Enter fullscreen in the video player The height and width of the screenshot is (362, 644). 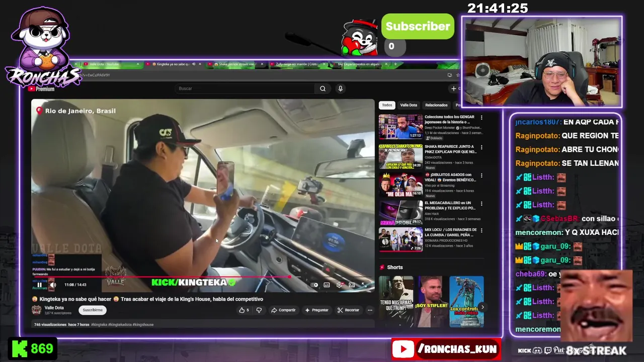[364, 285]
